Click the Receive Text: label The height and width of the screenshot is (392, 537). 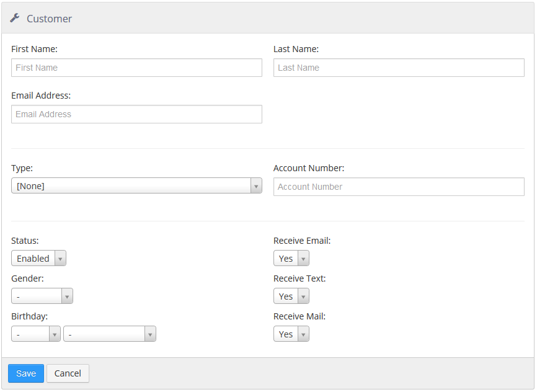tap(300, 278)
